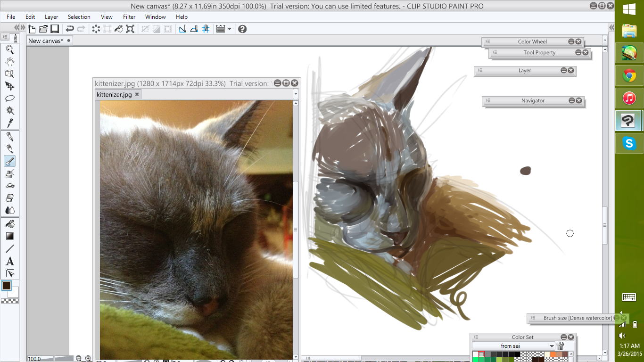Open the Color Wheel panel menu icon
This screenshot has width=644, height=362.
[x=488, y=41]
